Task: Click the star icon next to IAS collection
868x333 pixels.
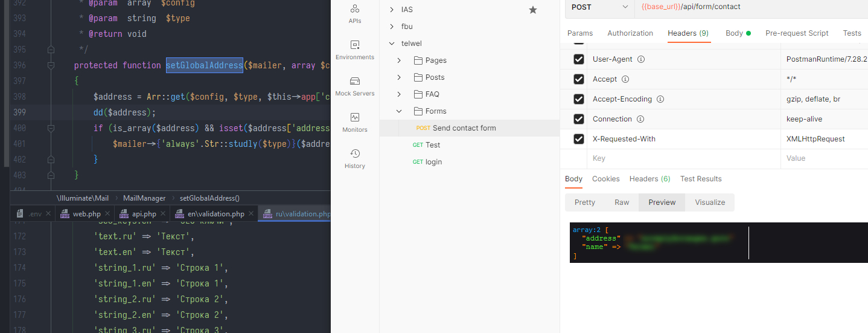Action: point(533,10)
